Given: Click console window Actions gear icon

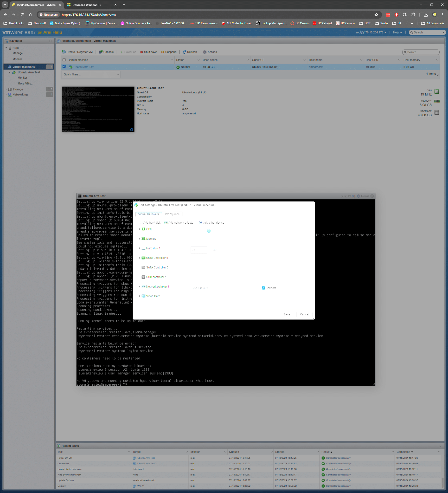Looking at the screenshot, I should (x=358, y=196).
